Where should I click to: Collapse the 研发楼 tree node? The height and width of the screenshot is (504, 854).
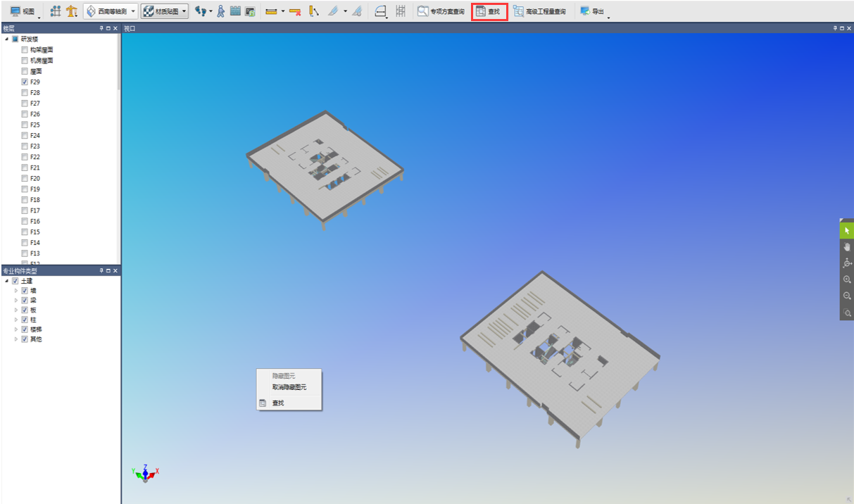[x=6, y=39]
